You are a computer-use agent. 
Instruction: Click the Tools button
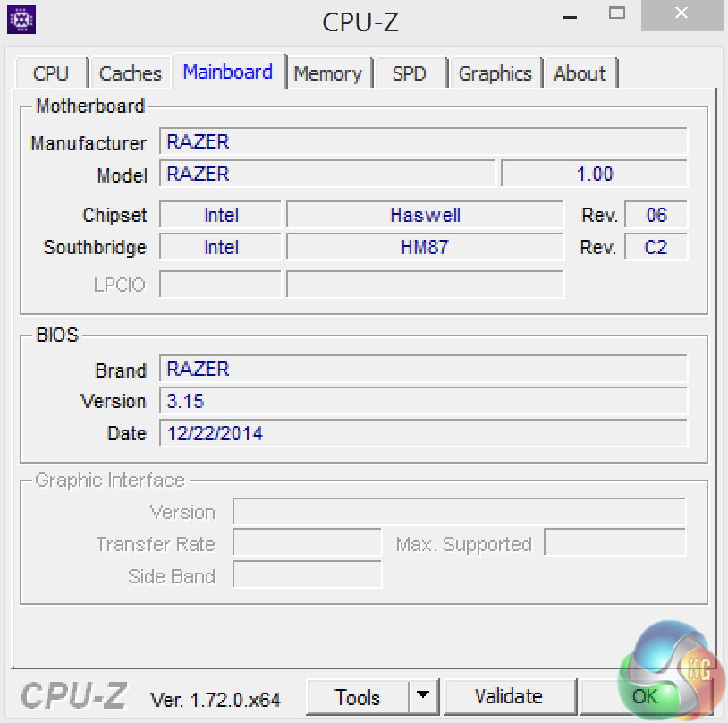pos(358,697)
